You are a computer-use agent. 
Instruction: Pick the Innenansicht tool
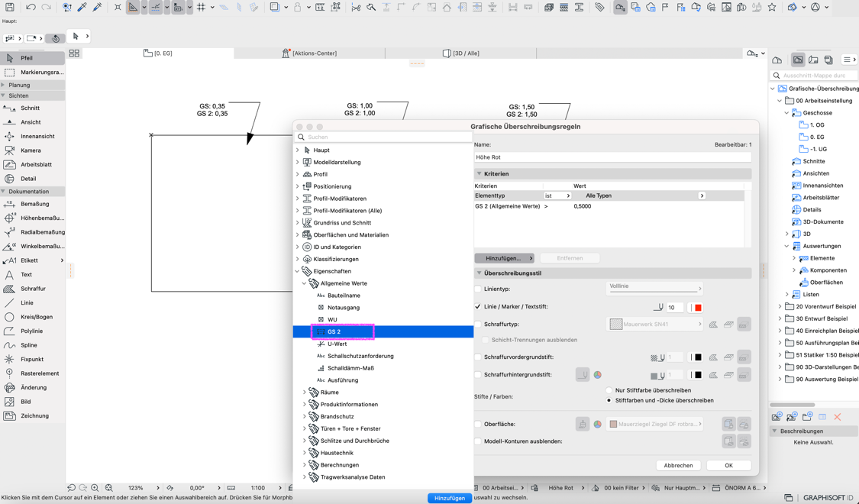click(32, 137)
